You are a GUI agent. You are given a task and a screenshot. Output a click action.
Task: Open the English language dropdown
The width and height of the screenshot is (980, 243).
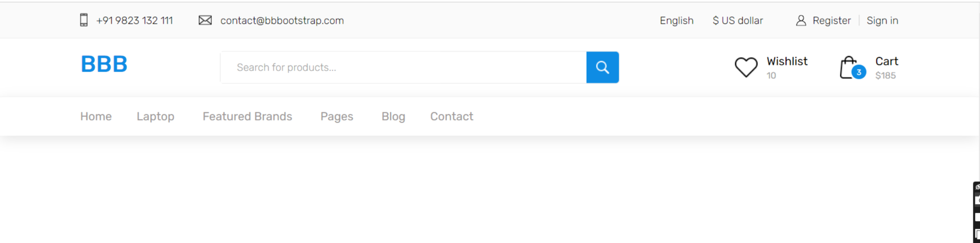click(676, 21)
